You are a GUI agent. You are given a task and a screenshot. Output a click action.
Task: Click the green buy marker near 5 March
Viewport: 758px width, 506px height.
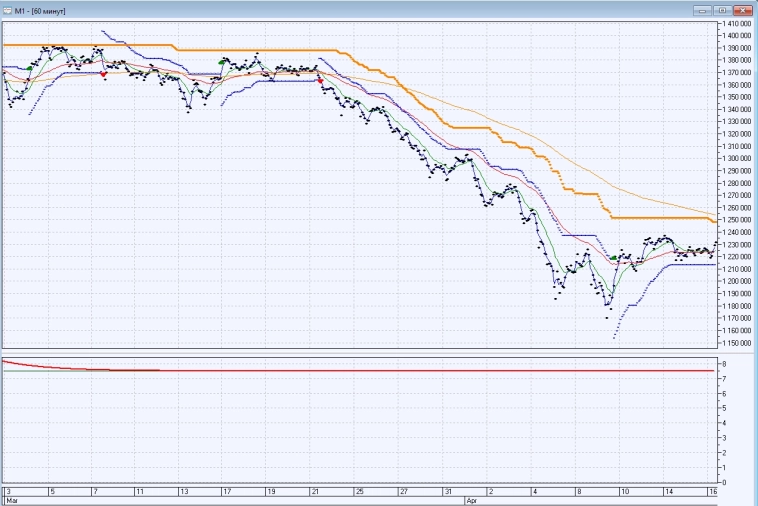(x=30, y=66)
